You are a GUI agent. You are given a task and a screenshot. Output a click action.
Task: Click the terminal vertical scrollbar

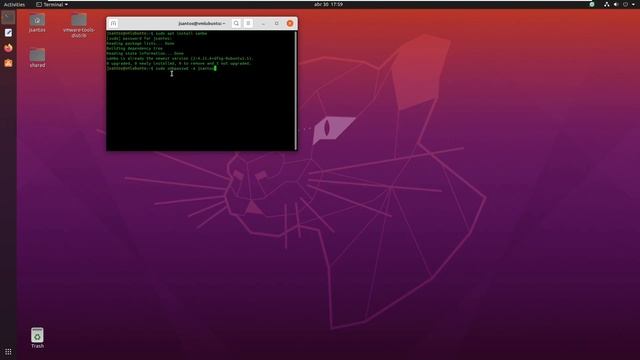pos(296,91)
